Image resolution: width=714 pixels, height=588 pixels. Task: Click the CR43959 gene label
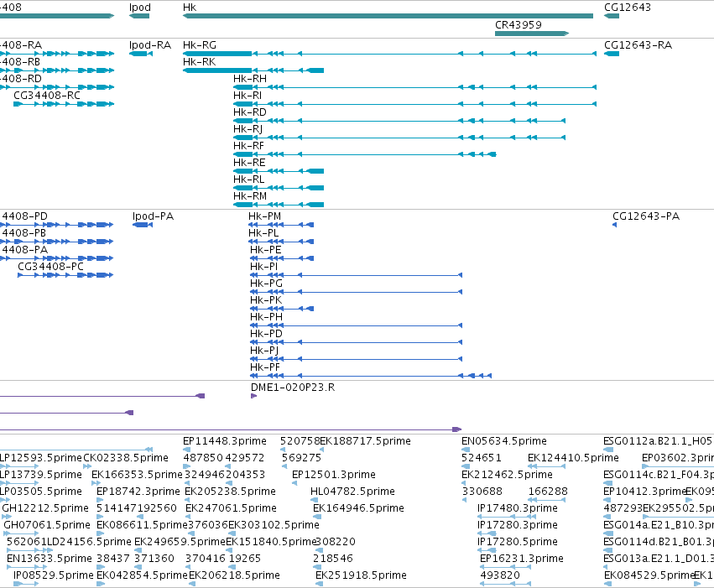pos(519,25)
